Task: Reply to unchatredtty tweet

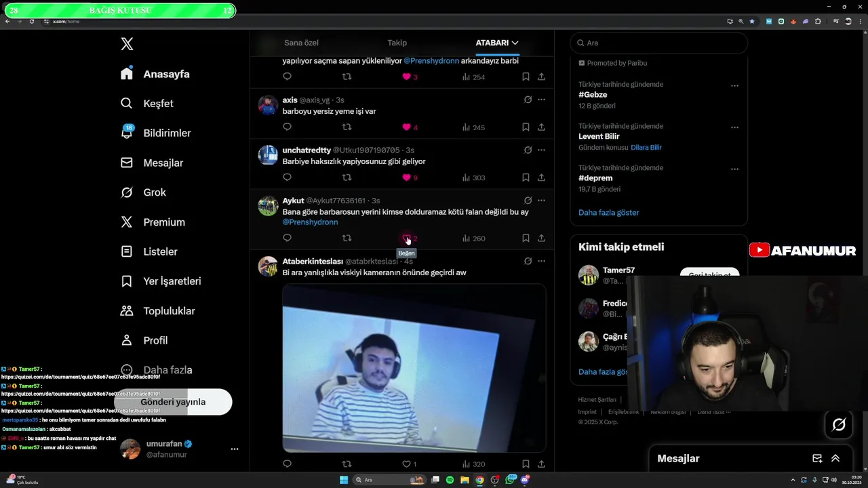Action: pos(287,178)
